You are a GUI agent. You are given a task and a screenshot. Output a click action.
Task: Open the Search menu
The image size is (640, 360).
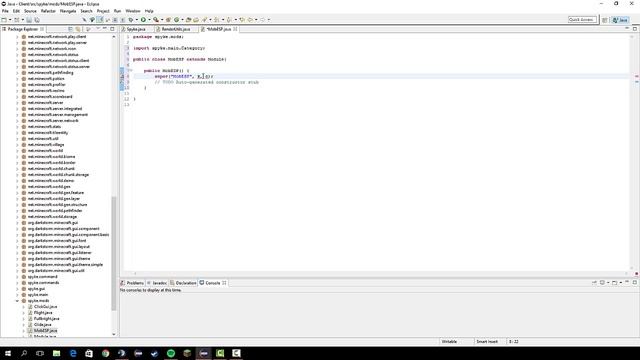86,11
